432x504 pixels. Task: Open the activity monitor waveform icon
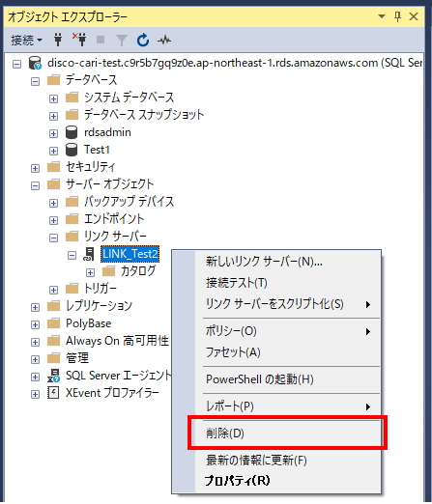(164, 41)
